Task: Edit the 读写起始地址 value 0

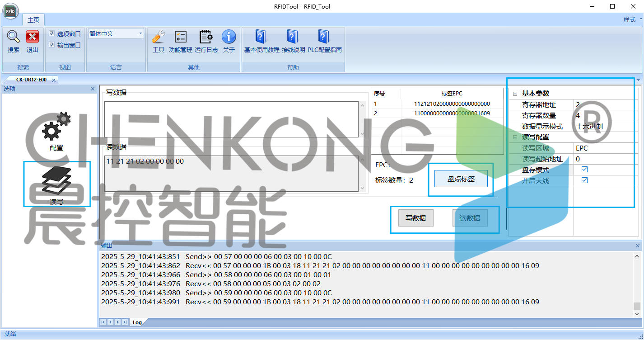Action: tap(606, 159)
